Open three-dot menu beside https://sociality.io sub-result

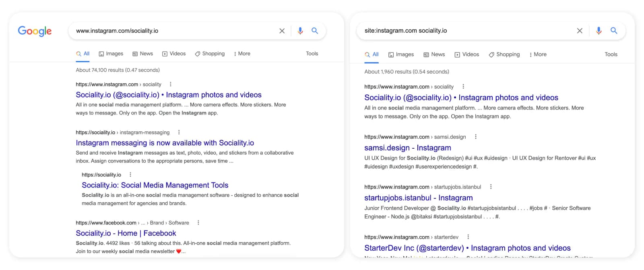(130, 174)
